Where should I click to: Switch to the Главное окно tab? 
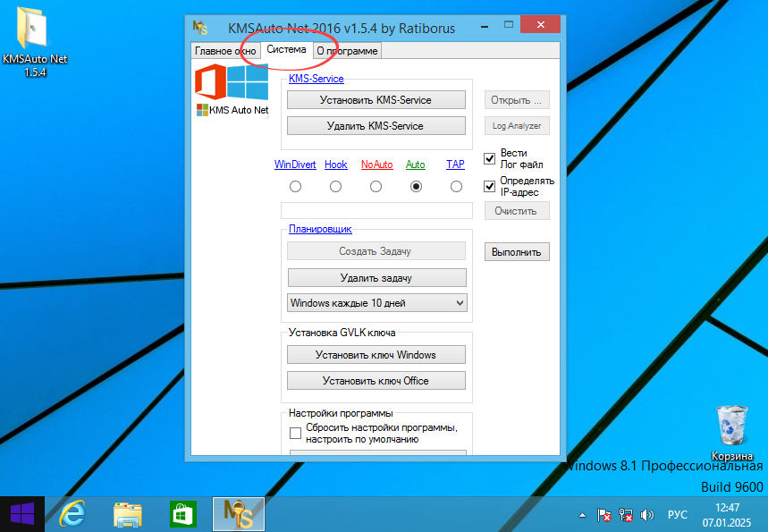click(x=225, y=51)
